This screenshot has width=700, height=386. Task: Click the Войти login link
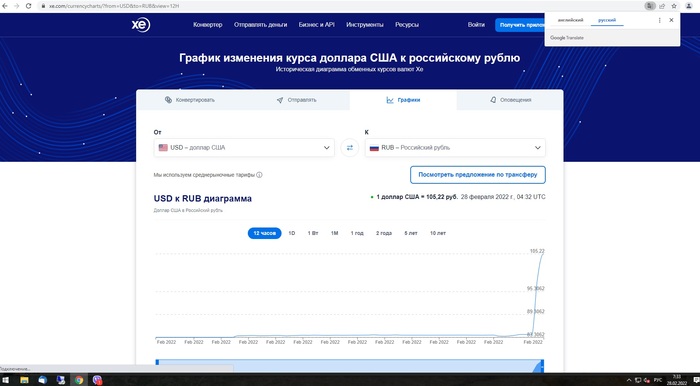tap(476, 25)
